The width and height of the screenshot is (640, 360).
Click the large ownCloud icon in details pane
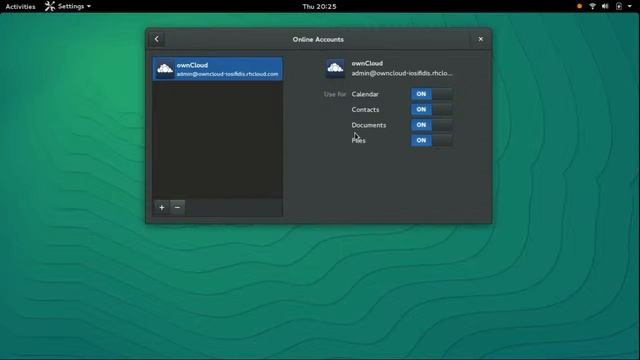(335, 68)
